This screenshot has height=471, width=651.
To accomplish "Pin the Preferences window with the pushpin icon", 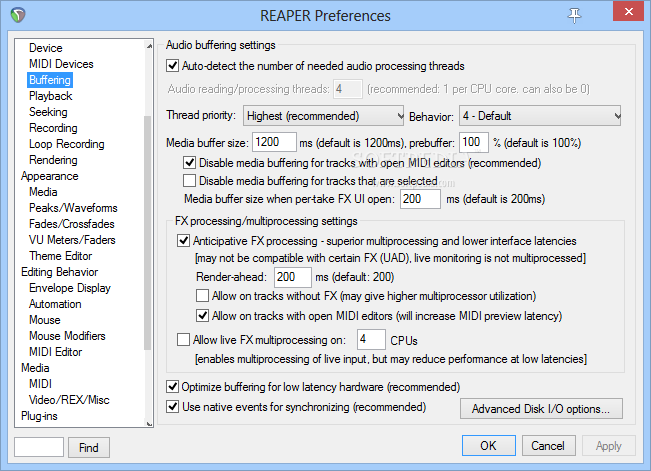I will 575,15.
